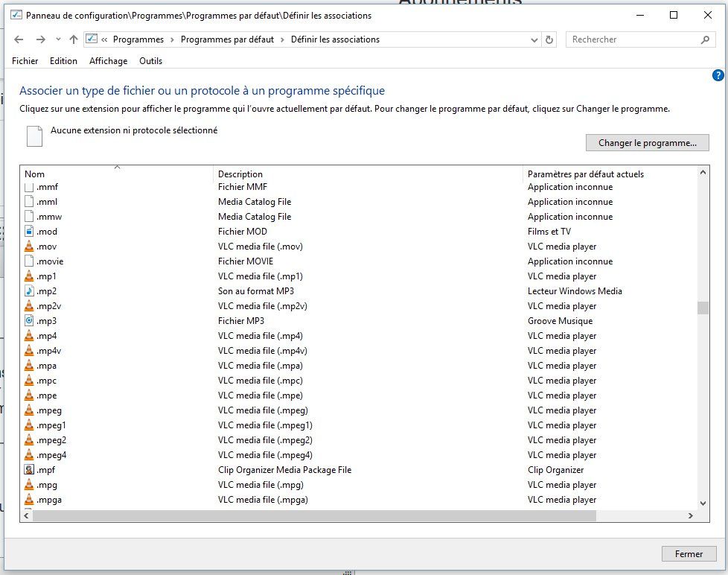
Task: Select the .mod Films et TV icon
Action: (x=29, y=232)
